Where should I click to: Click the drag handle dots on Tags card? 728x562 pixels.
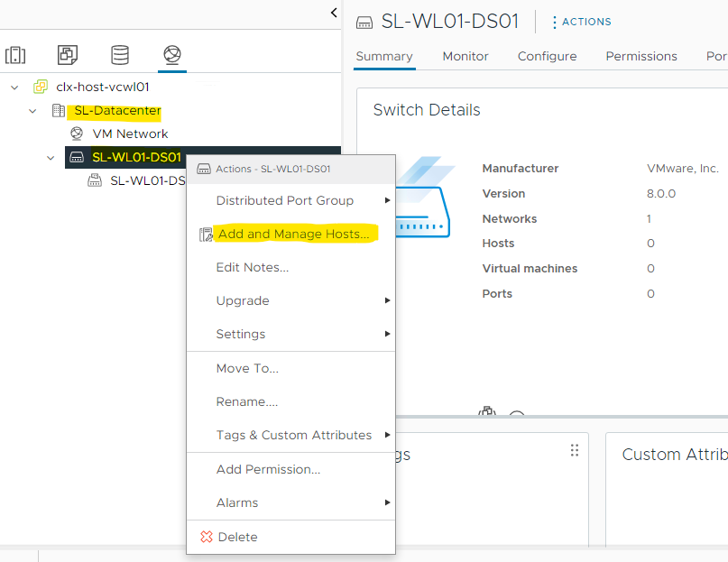(x=575, y=450)
